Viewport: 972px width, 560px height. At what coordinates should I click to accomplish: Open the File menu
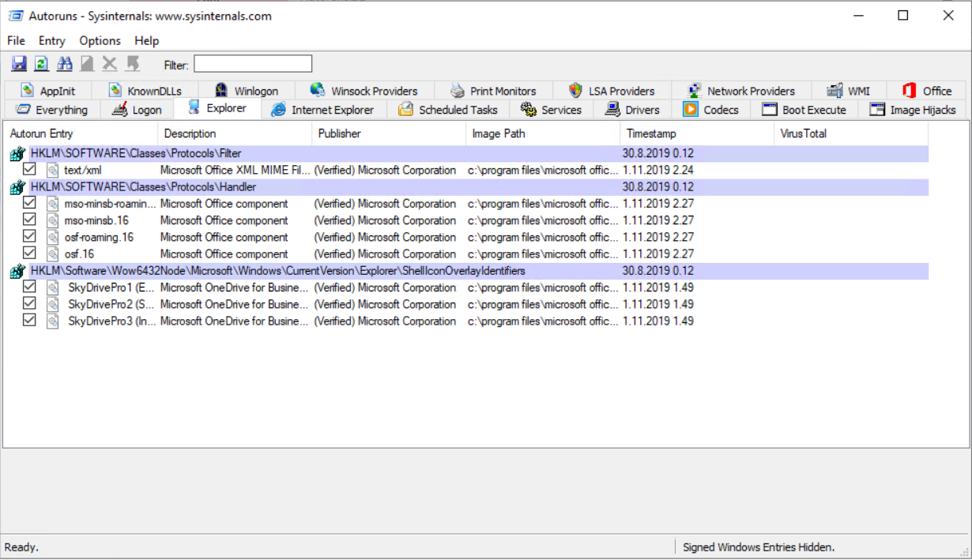pyautogui.click(x=16, y=40)
